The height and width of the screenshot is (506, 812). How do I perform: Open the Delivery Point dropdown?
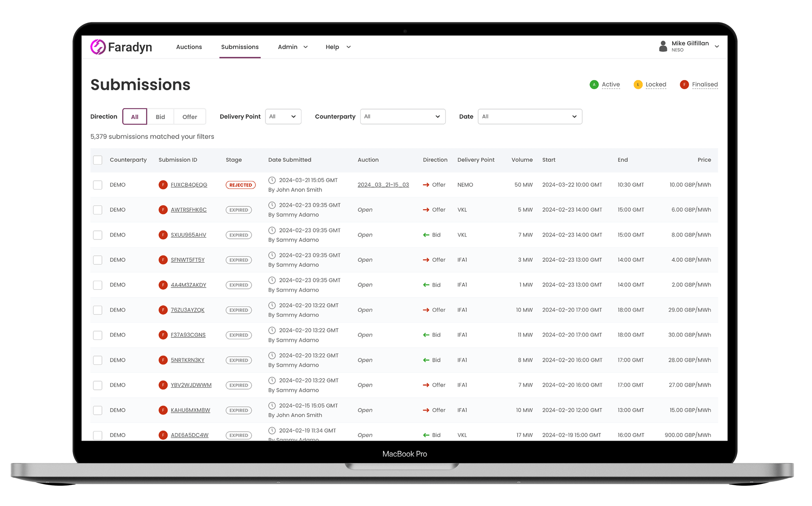283,116
